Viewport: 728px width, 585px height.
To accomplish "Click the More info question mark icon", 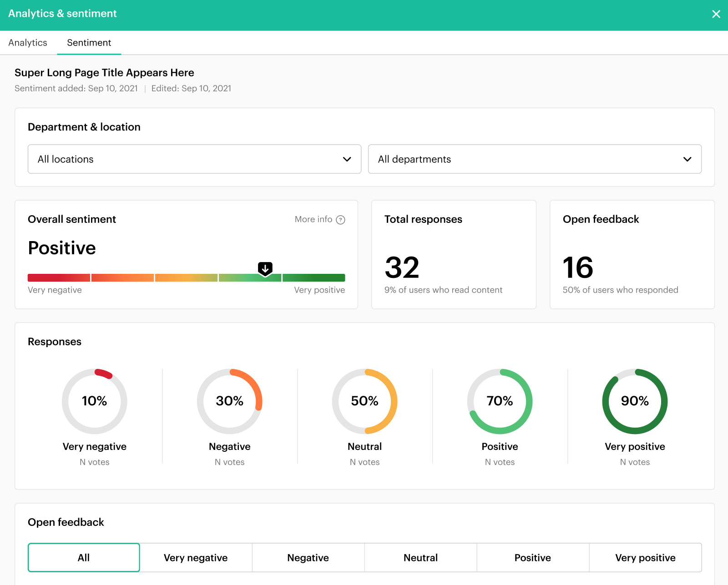I will [x=340, y=220].
